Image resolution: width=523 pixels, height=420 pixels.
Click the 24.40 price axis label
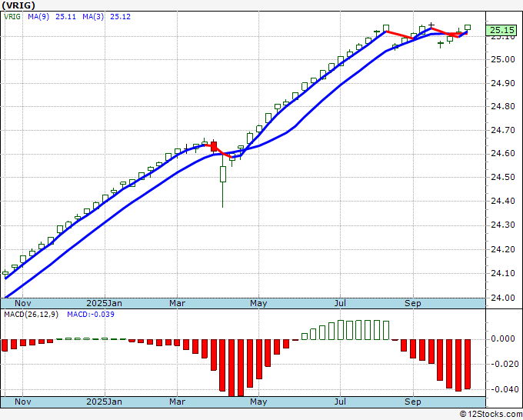click(x=503, y=202)
